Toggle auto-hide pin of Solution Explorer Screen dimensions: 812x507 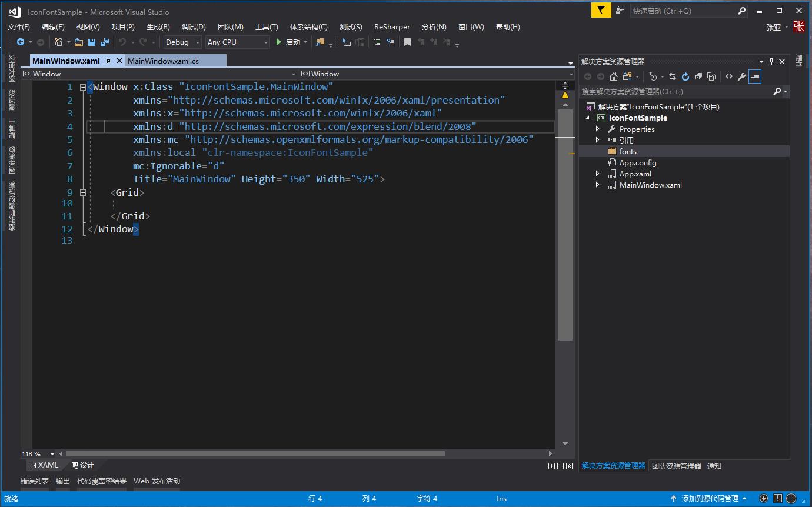772,61
